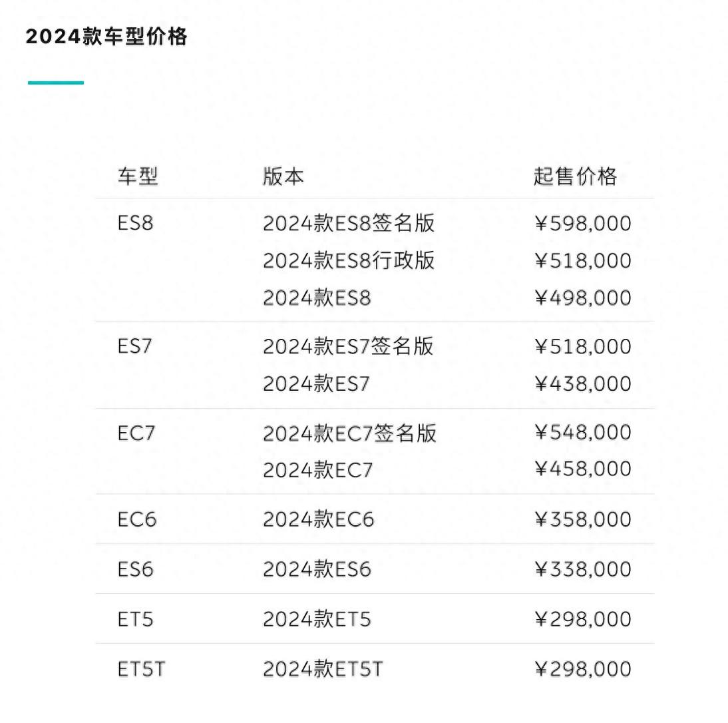Click the ¥338,000 price for ES6
This screenshot has height=723, width=728.
pyautogui.click(x=583, y=569)
